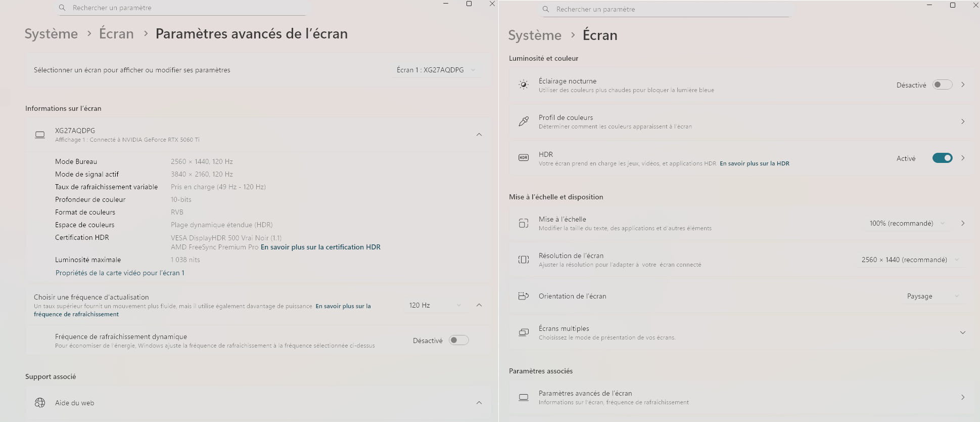
Task: Click the Écrans multiples icon
Action: 524,332
